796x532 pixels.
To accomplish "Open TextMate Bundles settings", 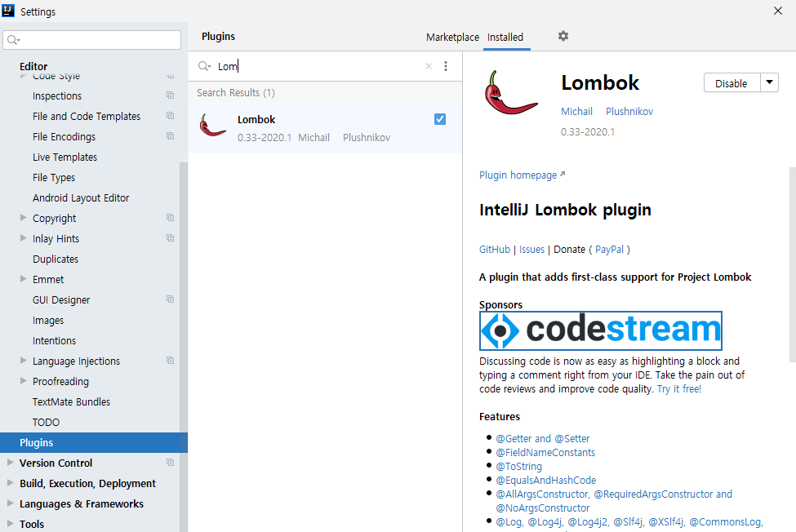I will point(71,401).
